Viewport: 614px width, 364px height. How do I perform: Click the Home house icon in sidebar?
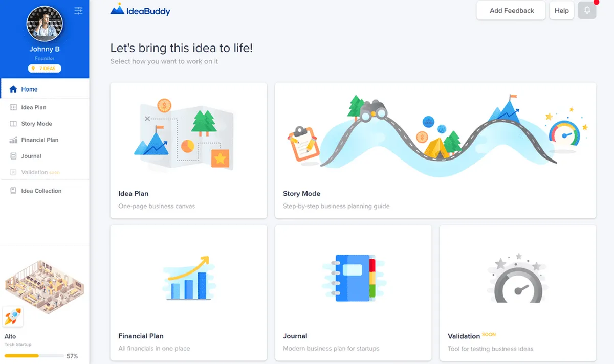(14, 89)
